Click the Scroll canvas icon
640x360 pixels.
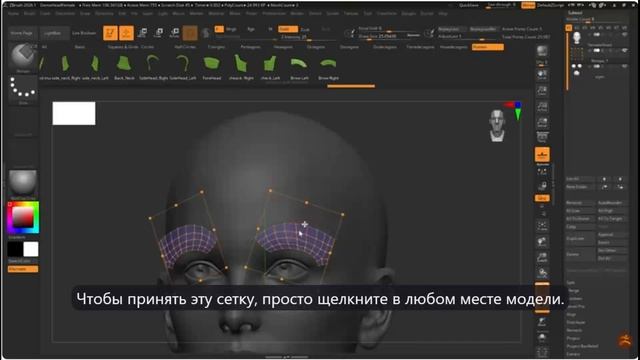(x=542, y=75)
